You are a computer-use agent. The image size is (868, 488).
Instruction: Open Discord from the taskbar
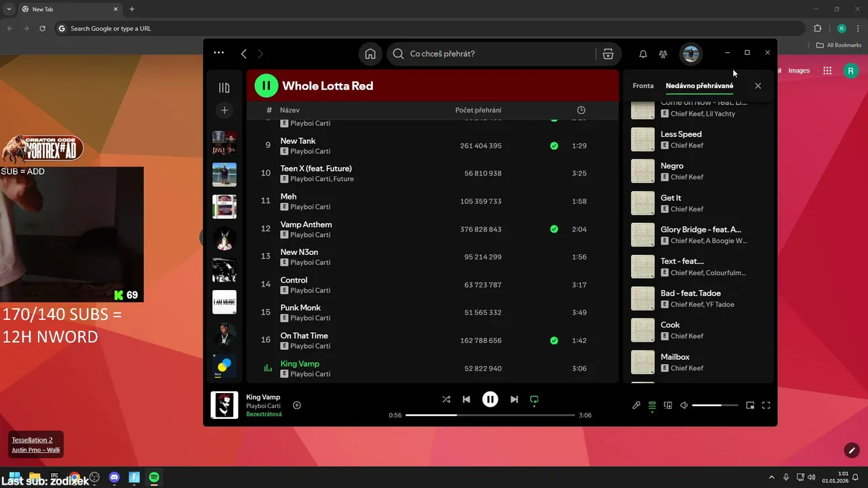114,477
